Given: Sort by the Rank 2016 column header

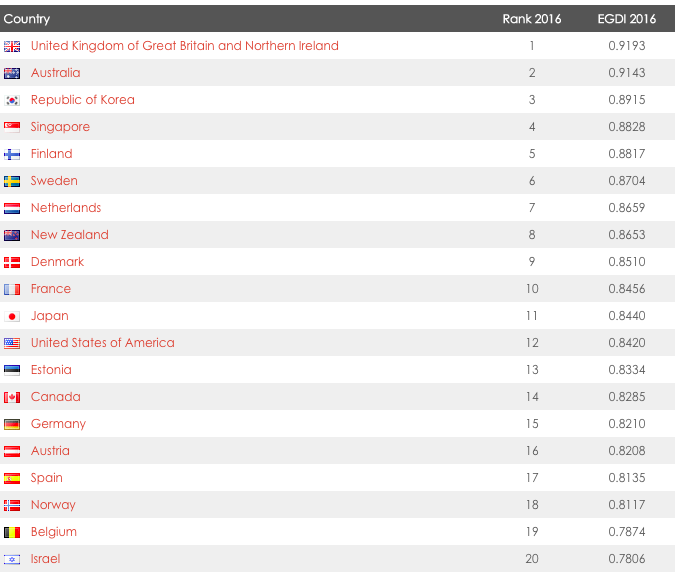Looking at the screenshot, I should 532,19.
